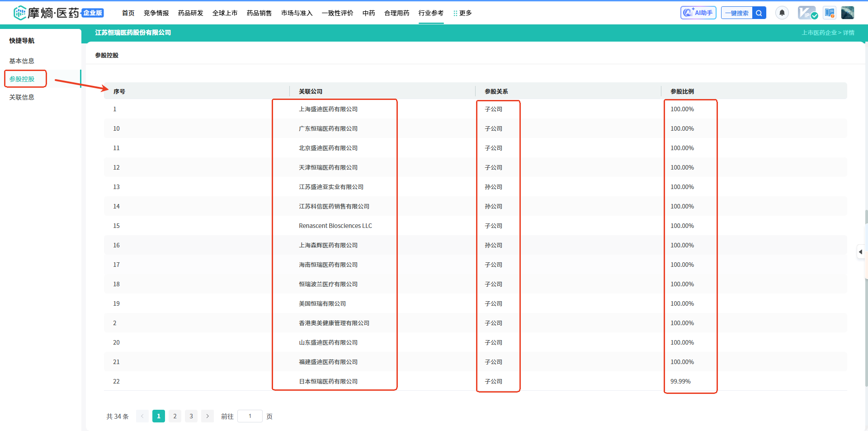Click 孙公司 in 江苏盛迪亚实业 row

click(x=493, y=187)
